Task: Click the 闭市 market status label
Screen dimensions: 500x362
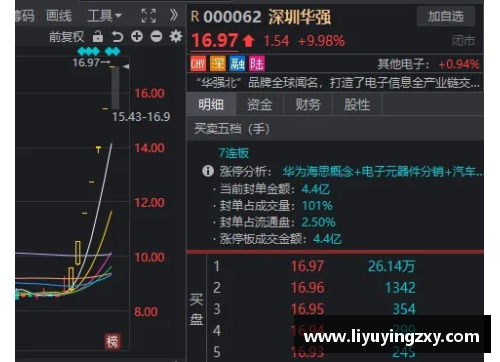Action: (x=463, y=41)
